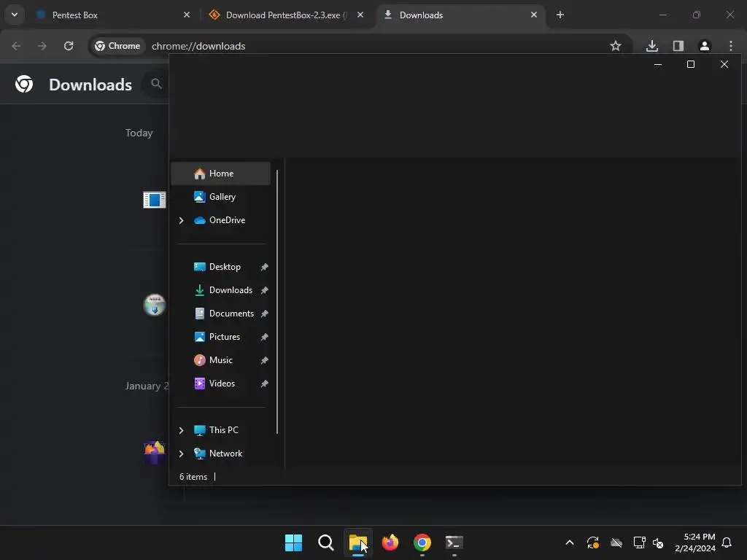Open network status tray icon

[639, 542]
